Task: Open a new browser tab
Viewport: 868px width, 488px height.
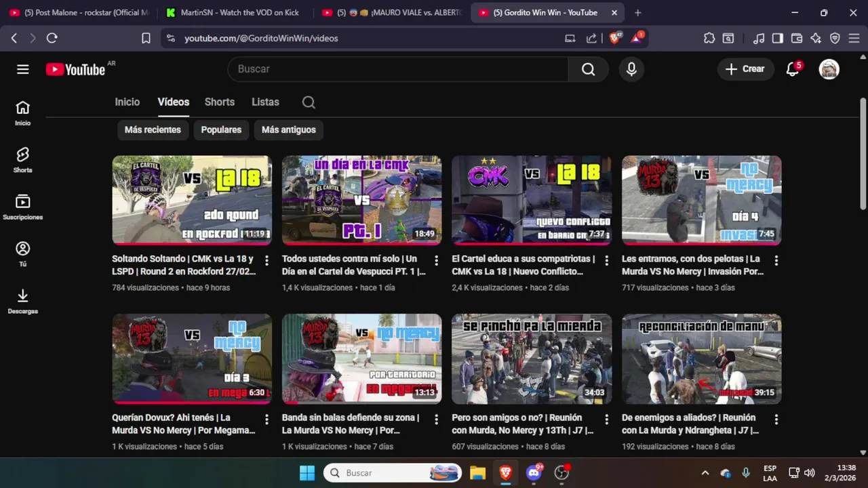Action: point(637,12)
